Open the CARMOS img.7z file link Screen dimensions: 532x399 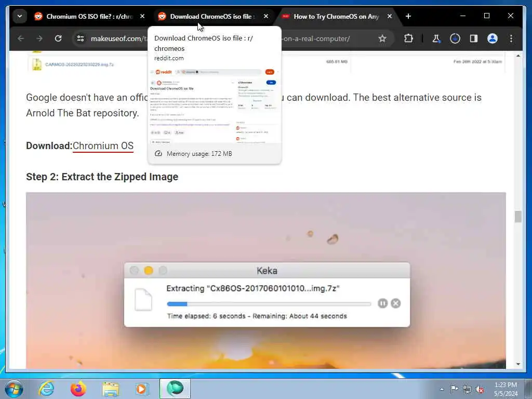[x=79, y=64]
